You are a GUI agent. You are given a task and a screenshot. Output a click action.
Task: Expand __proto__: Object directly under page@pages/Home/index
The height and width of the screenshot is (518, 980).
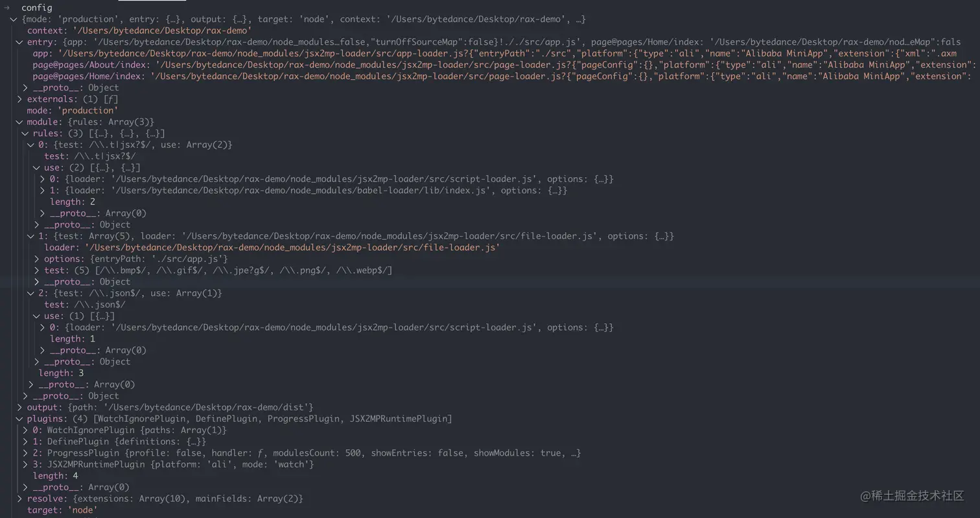[25, 88]
